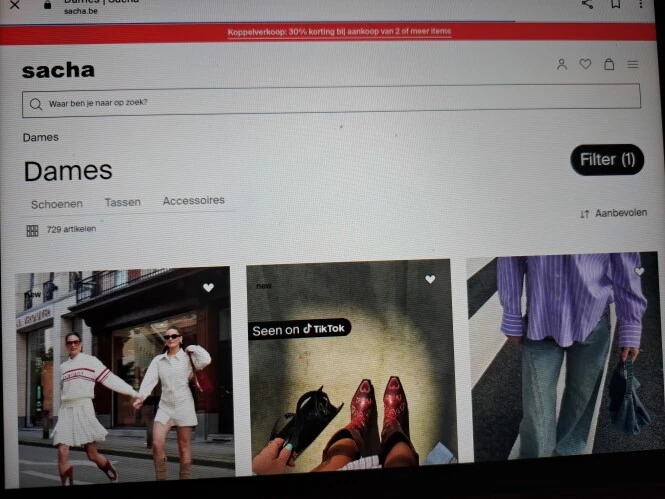665x499 pixels.
Task: Open the purple striped shirt product image
Action: click(564, 356)
